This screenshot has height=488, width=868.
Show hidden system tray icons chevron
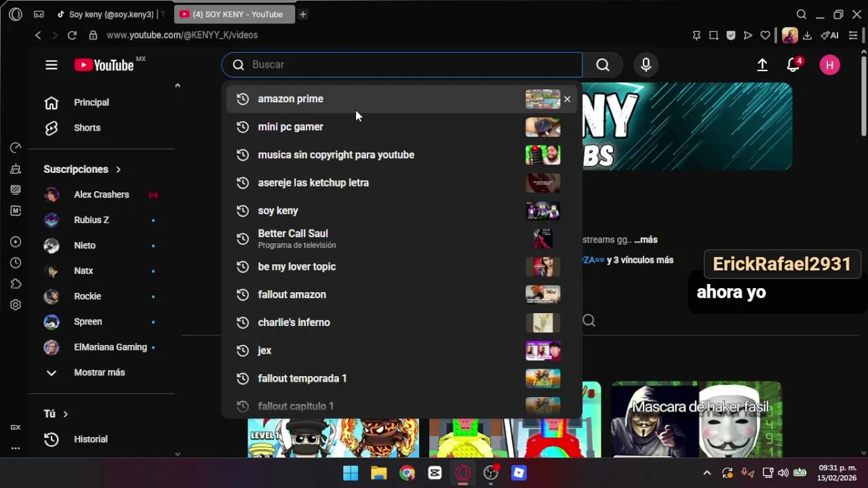pyautogui.click(x=707, y=473)
